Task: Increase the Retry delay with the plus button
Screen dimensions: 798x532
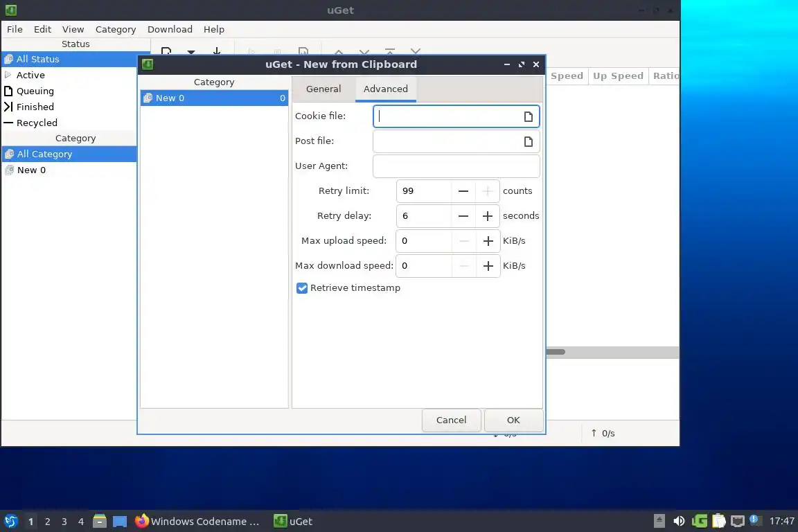Action: (x=488, y=216)
